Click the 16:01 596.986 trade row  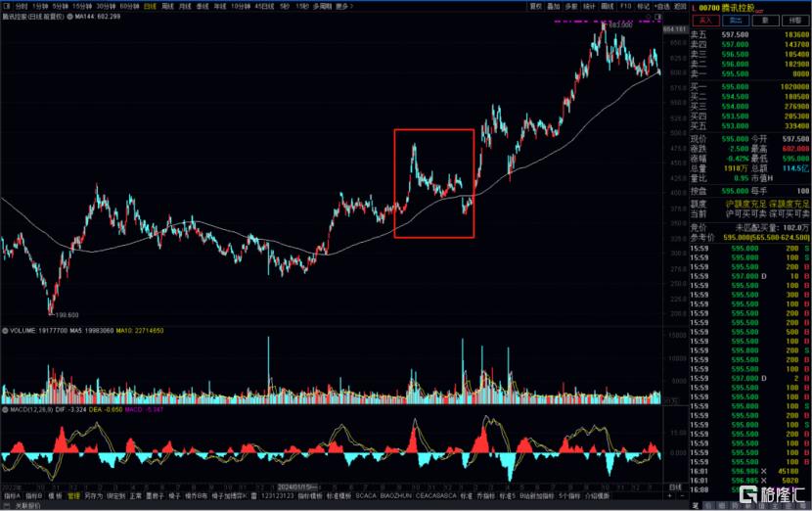coord(750,471)
